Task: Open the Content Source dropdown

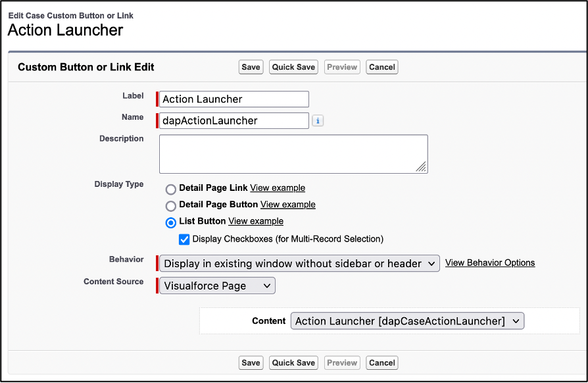Action: click(x=217, y=286)
